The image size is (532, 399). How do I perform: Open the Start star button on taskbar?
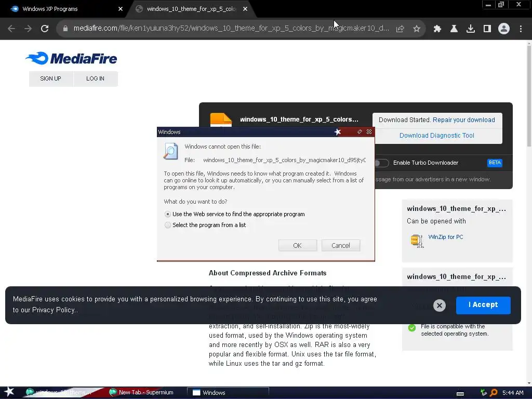[9, 392]
